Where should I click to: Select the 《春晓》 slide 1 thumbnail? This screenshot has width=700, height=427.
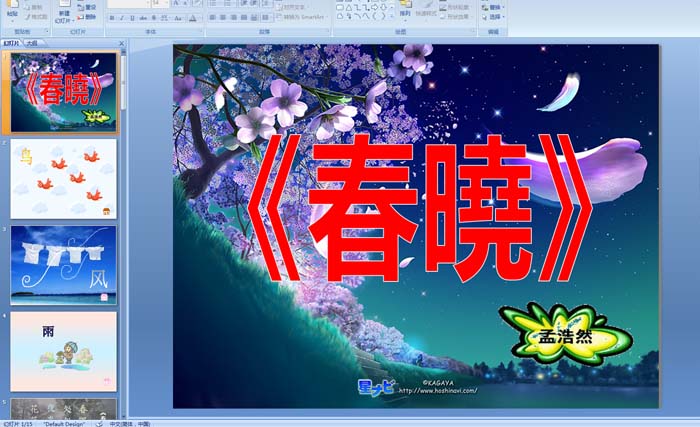63,92
